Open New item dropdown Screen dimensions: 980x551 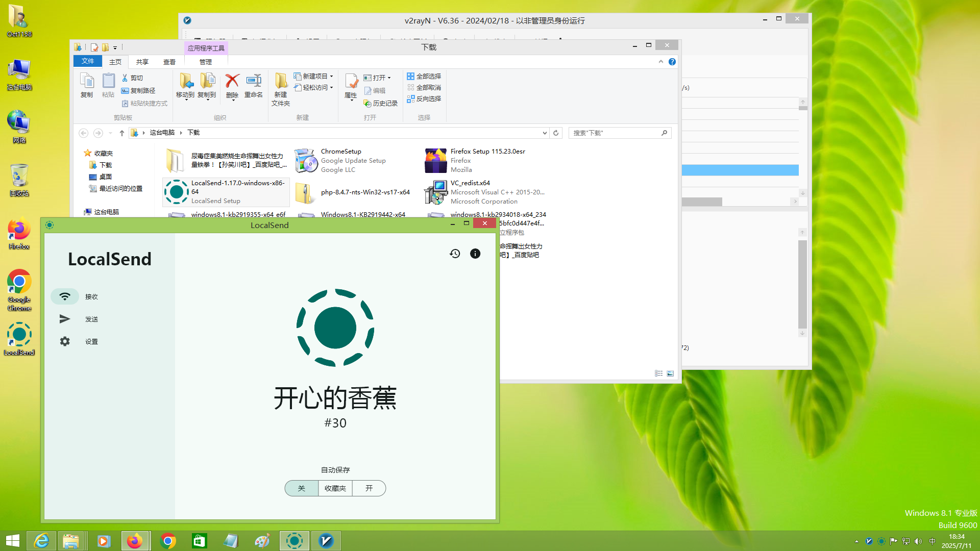coord(313,76)
